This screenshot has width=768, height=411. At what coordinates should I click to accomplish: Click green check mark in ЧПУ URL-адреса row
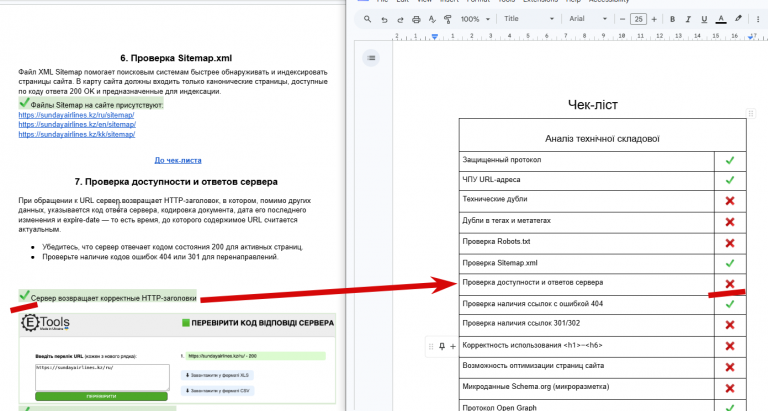(730, 180)
